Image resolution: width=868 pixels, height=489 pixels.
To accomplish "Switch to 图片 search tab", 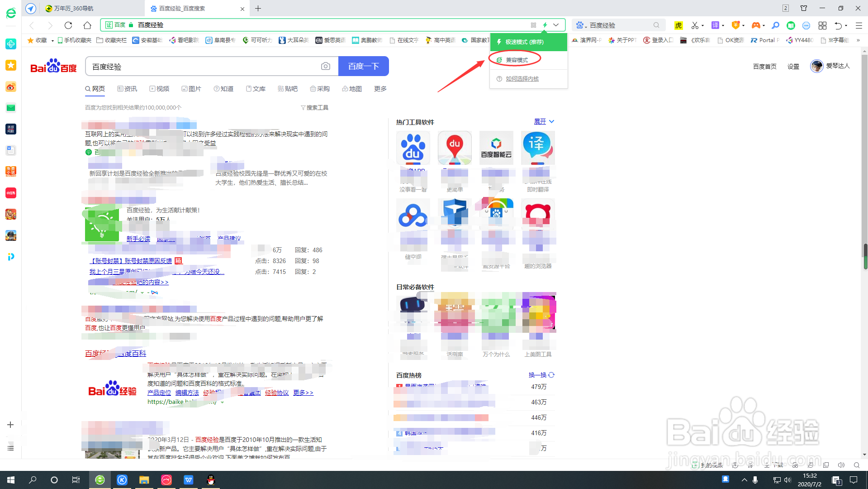I will [191, 89].
